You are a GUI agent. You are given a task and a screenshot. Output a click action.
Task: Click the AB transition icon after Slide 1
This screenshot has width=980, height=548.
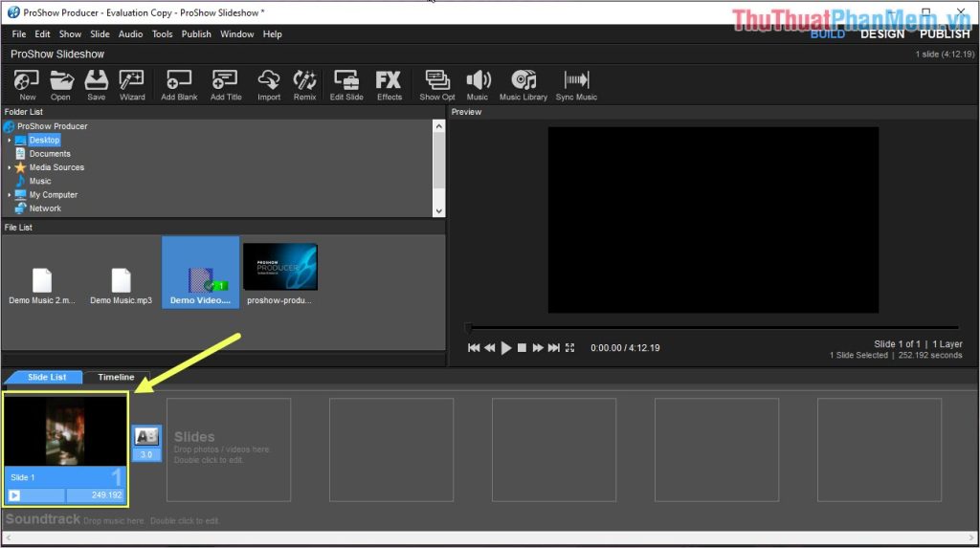[x=146, y=437]
